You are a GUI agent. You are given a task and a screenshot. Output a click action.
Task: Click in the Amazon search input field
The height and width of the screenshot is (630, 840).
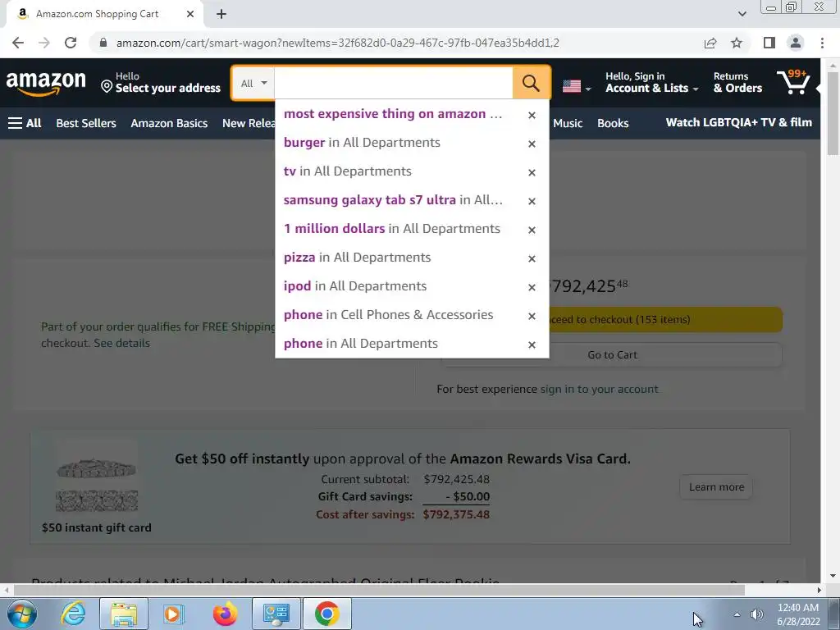(393, 83)
